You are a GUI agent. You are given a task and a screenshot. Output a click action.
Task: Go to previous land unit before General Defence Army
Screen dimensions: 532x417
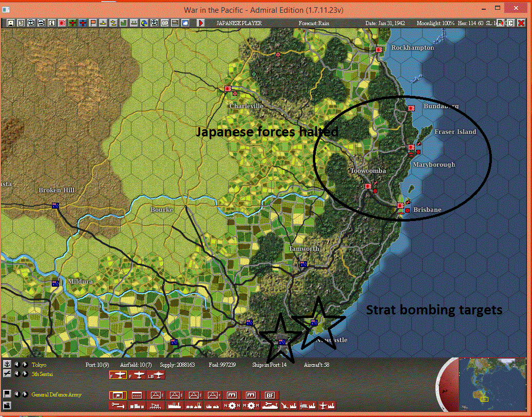coord(17,394)
